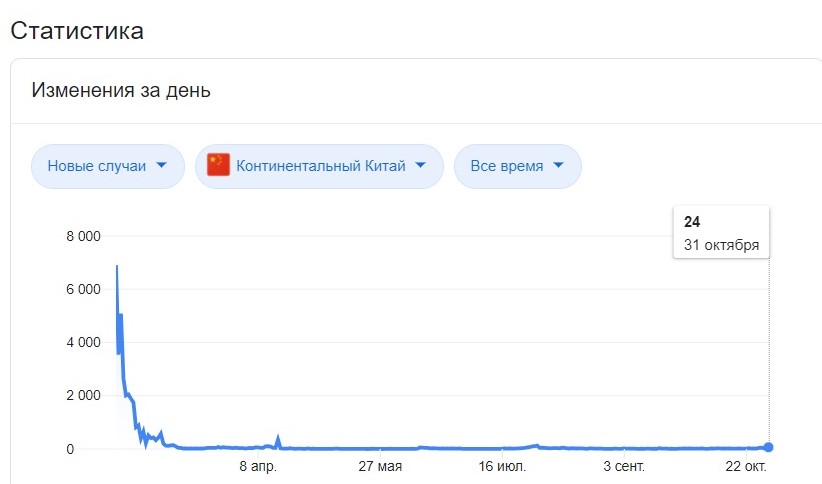Viewport: 822px width, 484px height.
Task: Select the 16 июл. date label
Action: coord(502,466)
